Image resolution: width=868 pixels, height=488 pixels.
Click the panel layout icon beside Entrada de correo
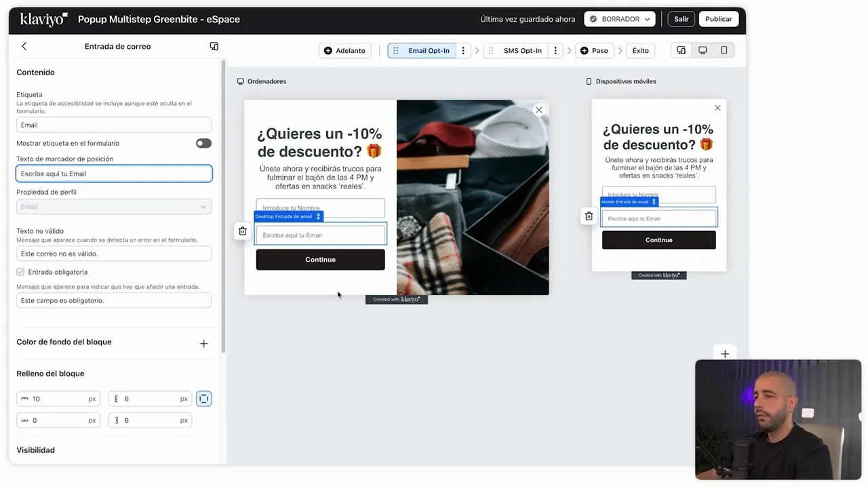pyautogui.click(x=214, y=46)
